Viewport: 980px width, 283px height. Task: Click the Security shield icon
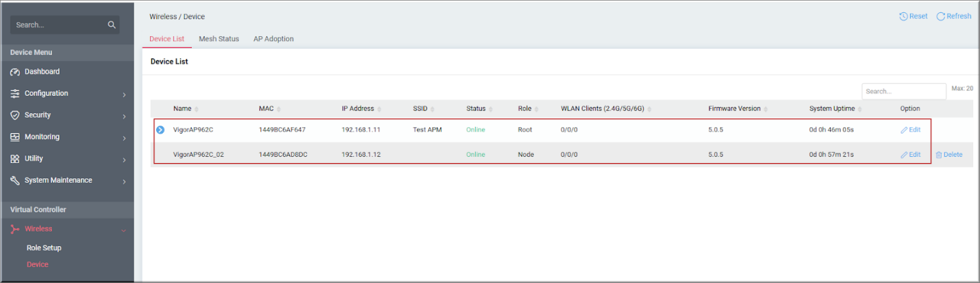pos(15,115)
